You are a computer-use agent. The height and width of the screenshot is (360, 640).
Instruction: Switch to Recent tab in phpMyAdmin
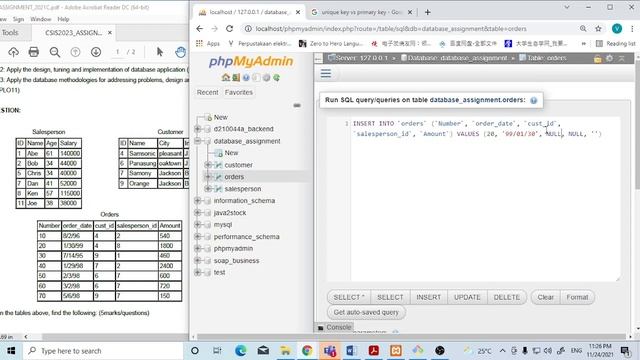pyautogui.click(x=207, y=93)
